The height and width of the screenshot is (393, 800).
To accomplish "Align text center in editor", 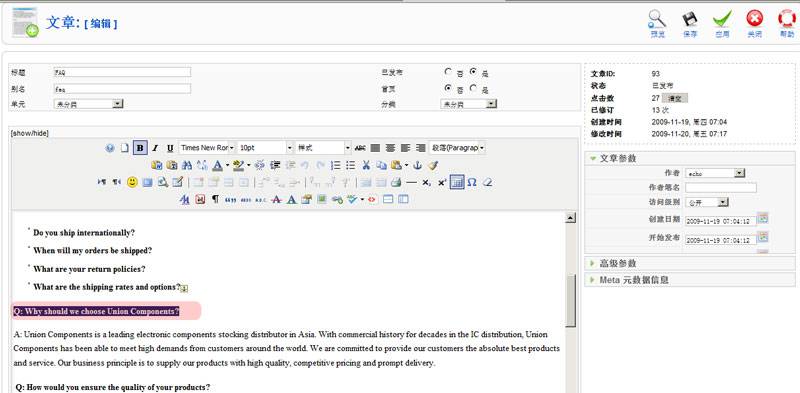I will tap(390, 148).
